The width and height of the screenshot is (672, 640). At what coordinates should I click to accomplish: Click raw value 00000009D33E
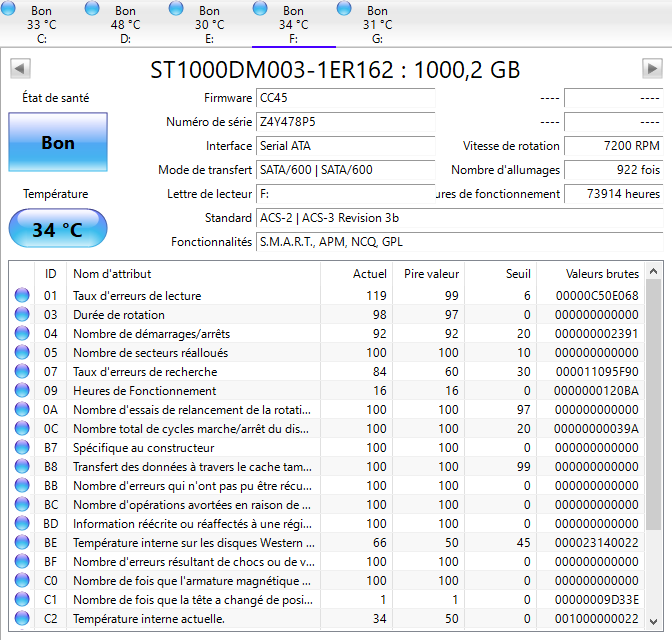click(597, 599)
